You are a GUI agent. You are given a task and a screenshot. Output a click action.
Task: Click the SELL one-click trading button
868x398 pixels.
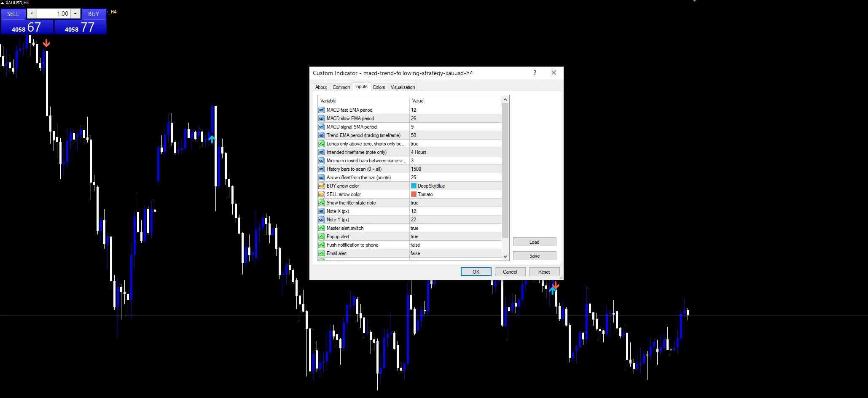point(13,14)
